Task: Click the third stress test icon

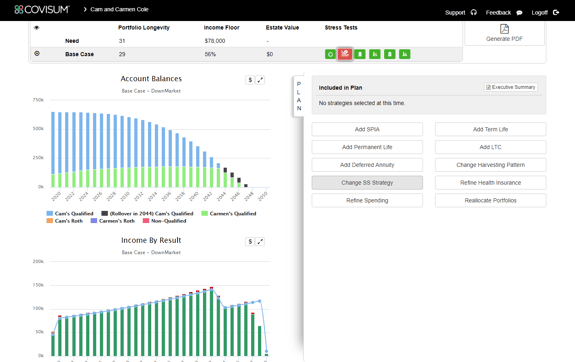Action: pyautogui.click(x=360, y=54)
